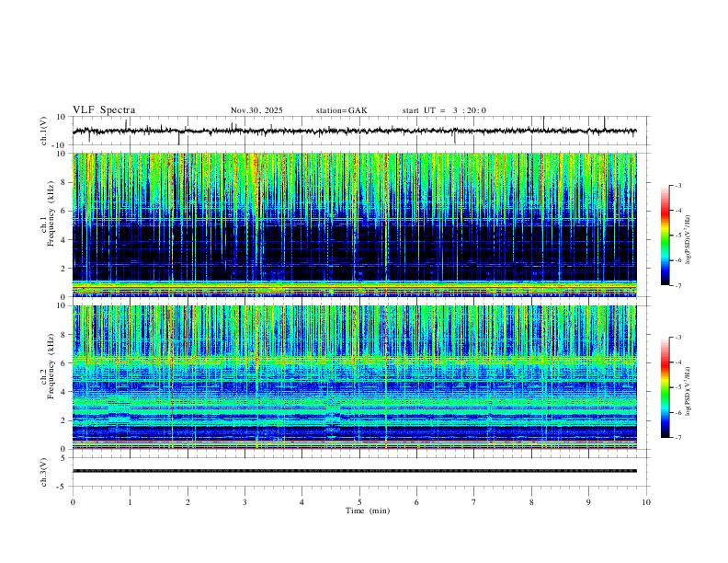
Task: Click the upper color scale bar beside ch.1
Action: pos(665,236)
